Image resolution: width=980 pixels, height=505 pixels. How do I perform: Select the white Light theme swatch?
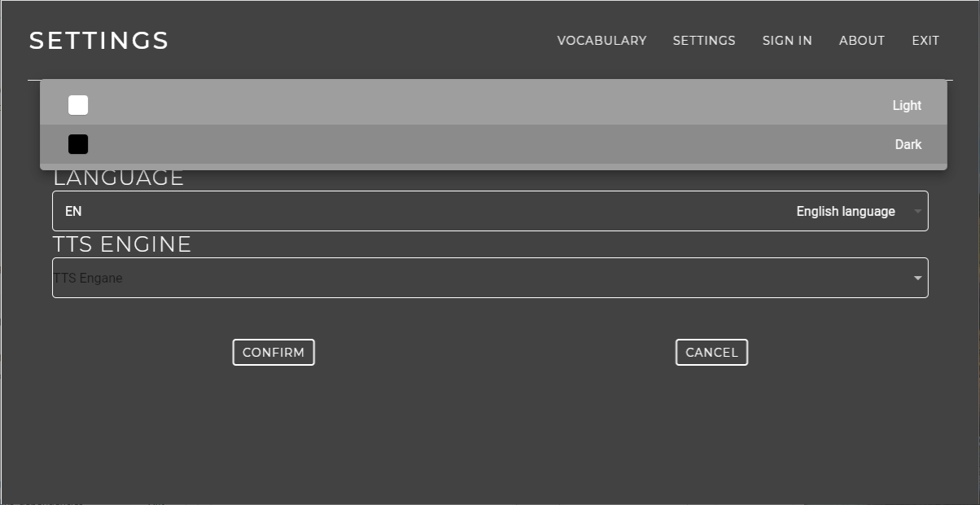[x=78, y=105]
